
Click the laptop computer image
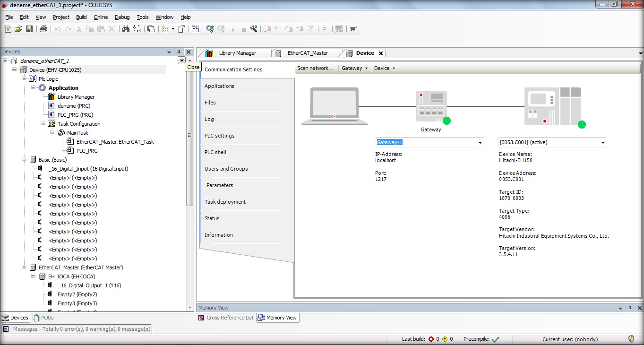tap(335, 106)
